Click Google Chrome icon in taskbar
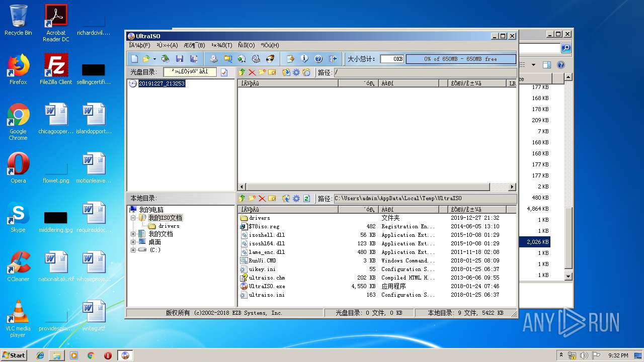644x362 pixels. coord(91,355)
